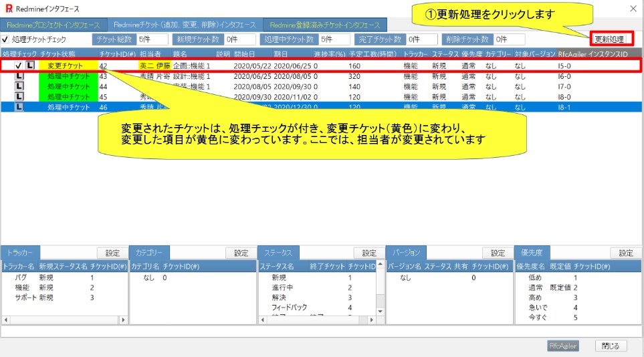Click the RfcAgiler button
Viewport: 644px width, 357px height.
(x=563, y=346)
